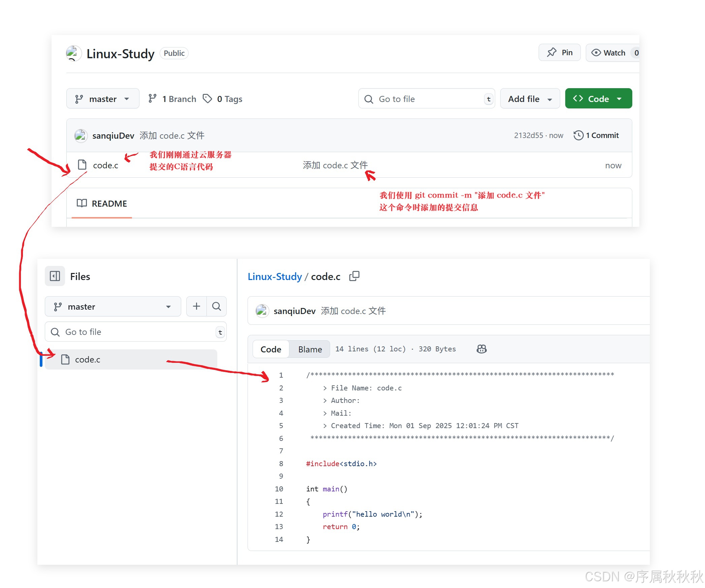Open the green Code dropdown
Image resolution: width=705 pixels, height=588 pixels.
point(598,99)
